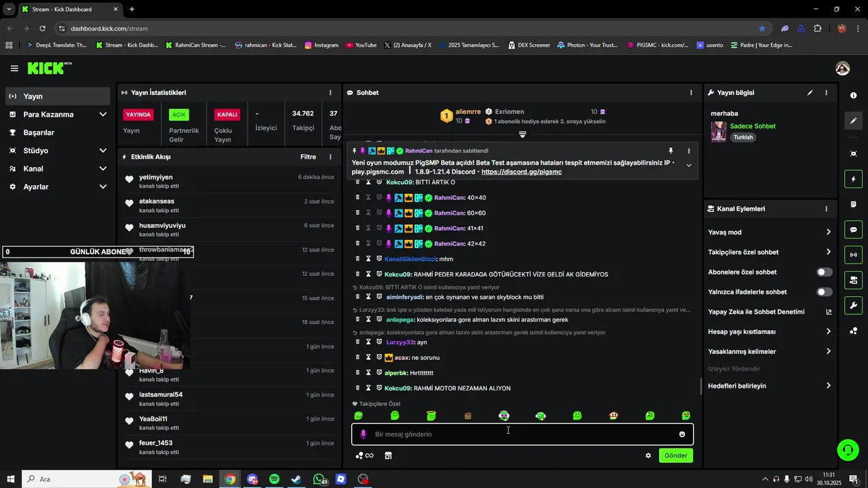Open the info icon in the right rail
Image resolution: width=868 pixels, height=488 pixels.
(x=853, y=96)
